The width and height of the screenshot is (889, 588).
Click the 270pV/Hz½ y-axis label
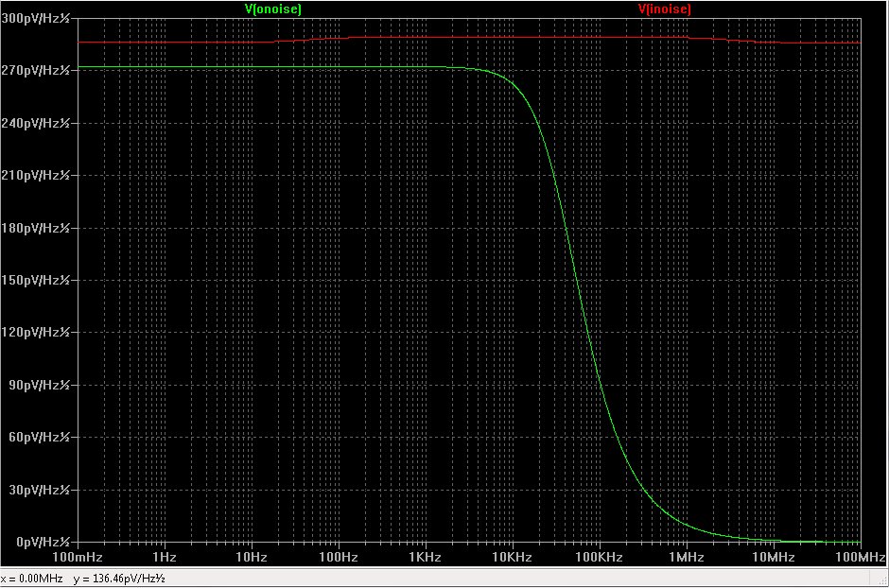tap(36, 70)
